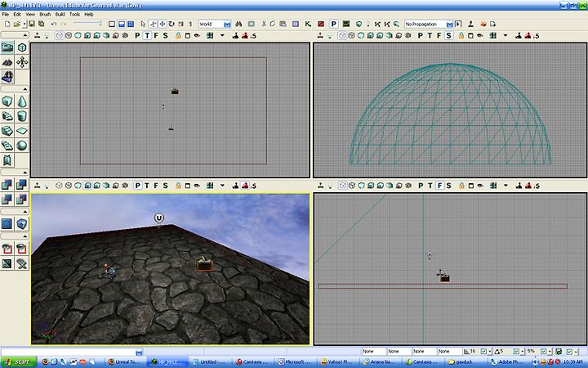Click the Add Volume icon in toolbox
This screenshot has height=368, width=588.
(22, 224)
